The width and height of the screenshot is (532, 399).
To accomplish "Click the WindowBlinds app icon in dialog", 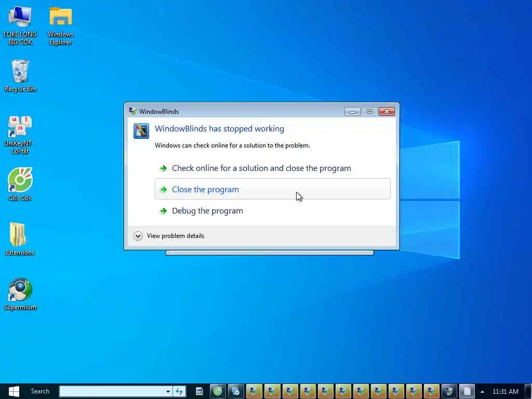I will pos(141,131).
